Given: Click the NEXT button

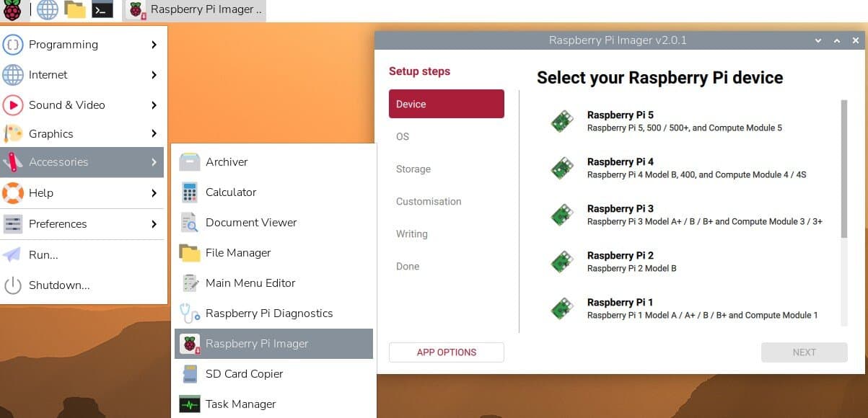Looking at the screenshot, I should (804, 352).
